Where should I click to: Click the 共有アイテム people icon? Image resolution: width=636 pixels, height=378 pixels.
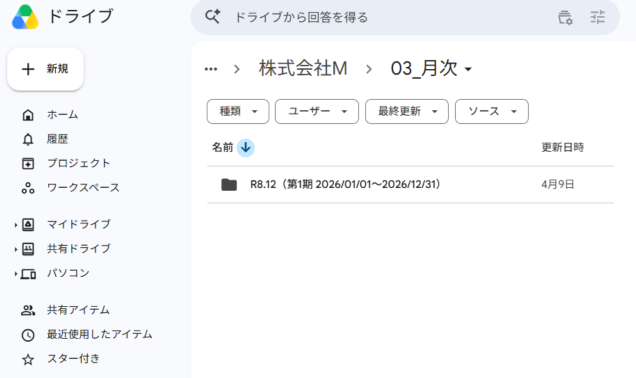(28, 310)
